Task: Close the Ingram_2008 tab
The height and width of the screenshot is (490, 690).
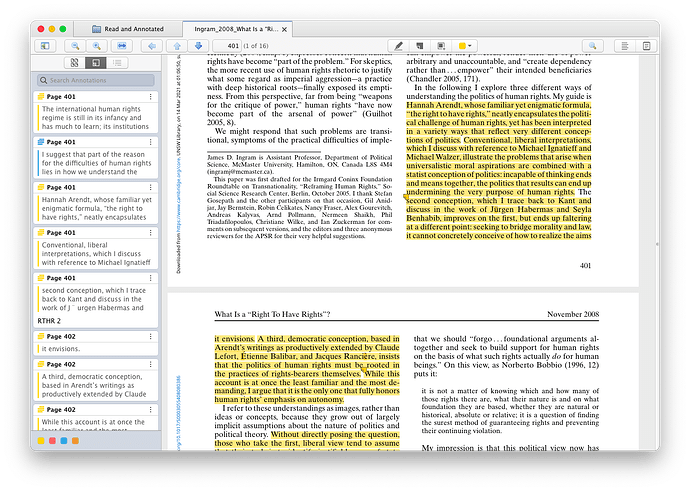Action: (x=284, y=29)
